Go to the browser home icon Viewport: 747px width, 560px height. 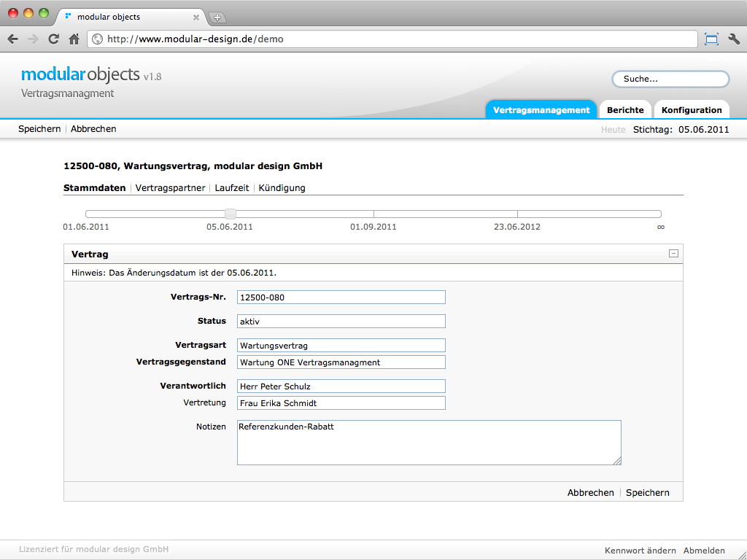point(74,39)
